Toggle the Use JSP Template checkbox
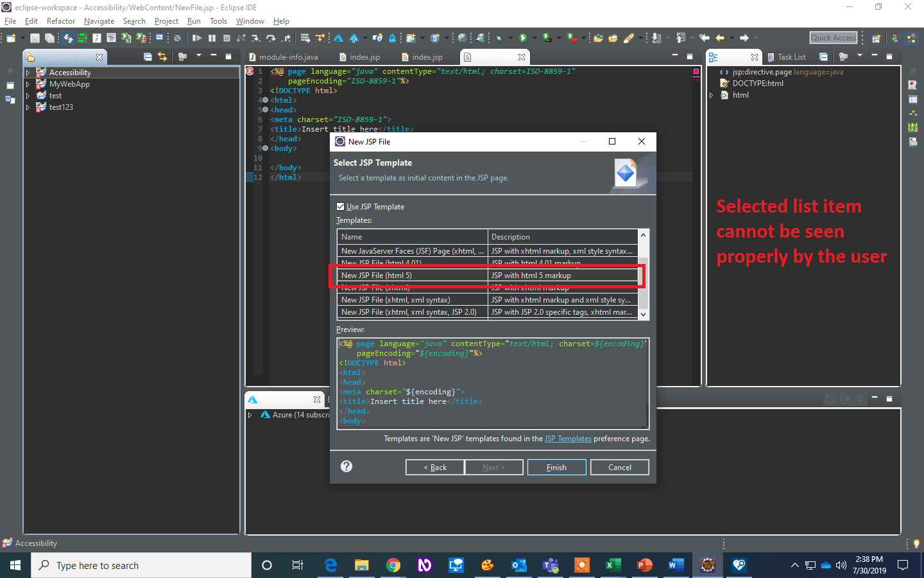Image resolution: width=924 pixels, height=578 pixels. coord(341,206)
